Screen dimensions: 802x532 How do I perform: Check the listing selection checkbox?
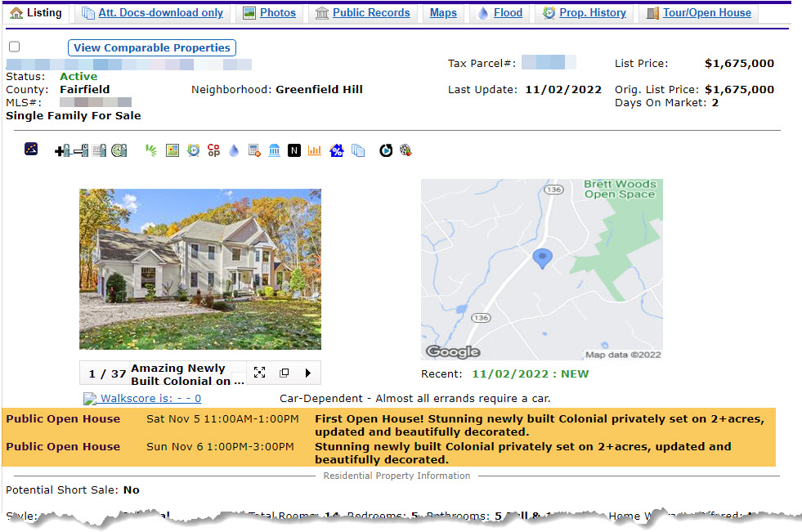[x=14, y=47]
